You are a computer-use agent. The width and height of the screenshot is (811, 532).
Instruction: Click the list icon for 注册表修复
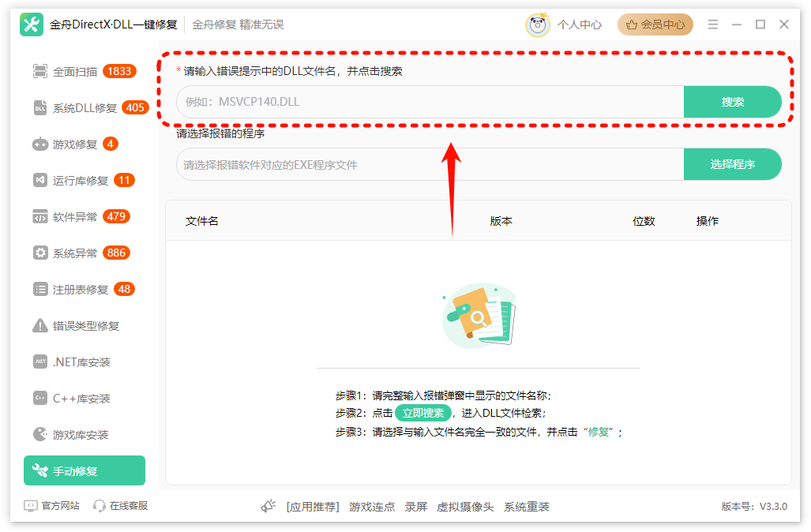39,289
